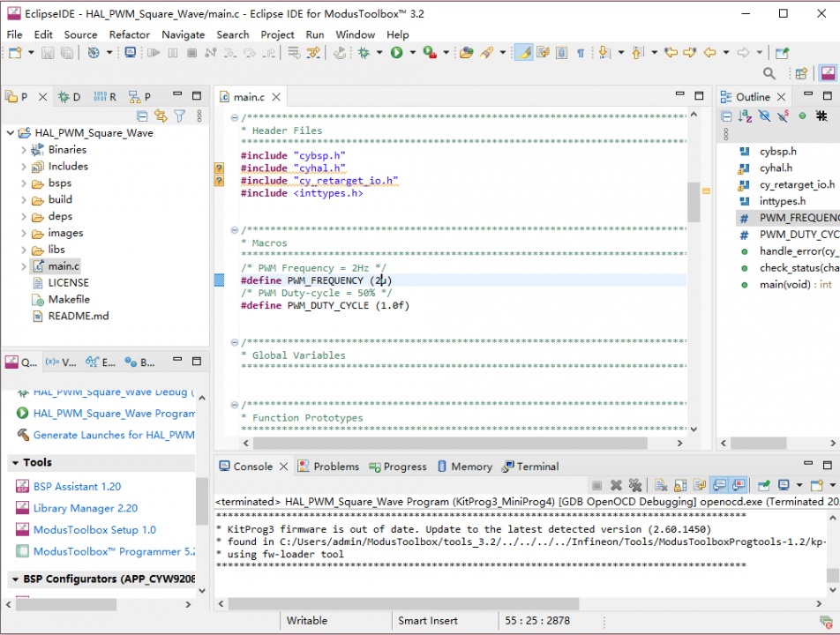The width and height of the screenshot is (840, 635).
Task: Collapse BSP Configurators section
Action: [x=15, y=579]
